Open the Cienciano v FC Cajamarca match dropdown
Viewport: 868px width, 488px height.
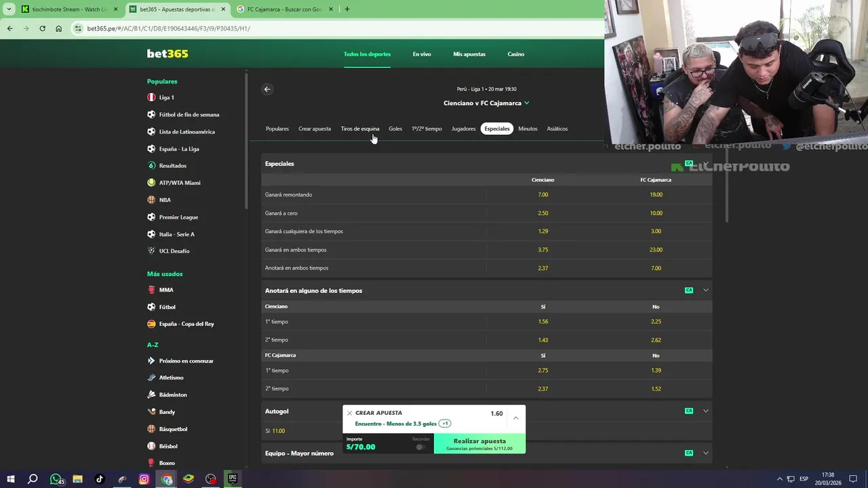click(486, 103)
